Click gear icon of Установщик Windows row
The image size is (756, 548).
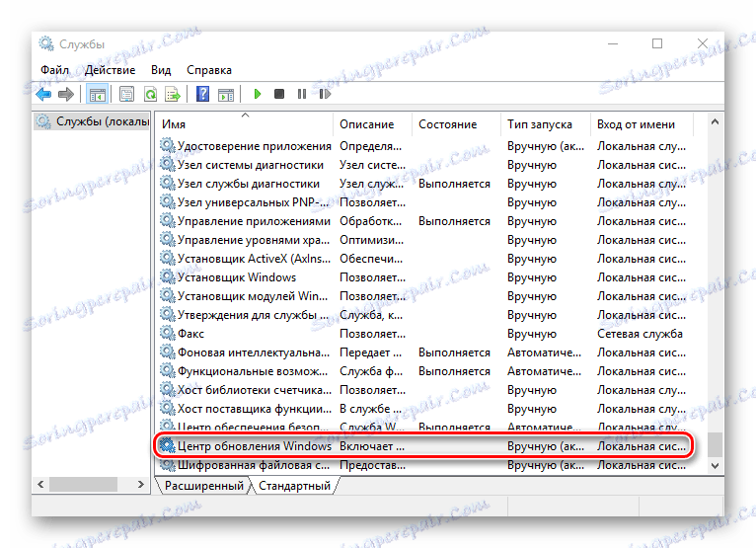(x=168, y=276)
